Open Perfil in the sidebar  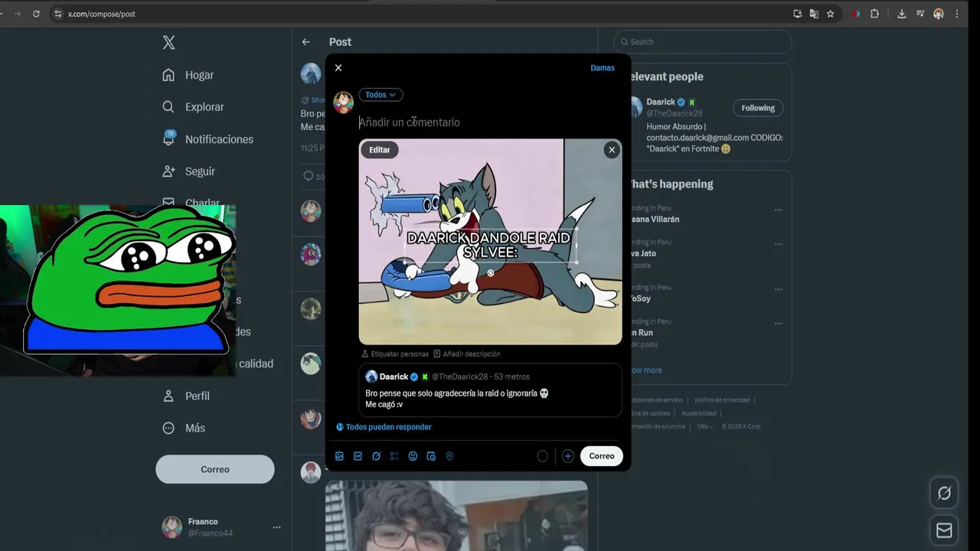pos(186,396)
